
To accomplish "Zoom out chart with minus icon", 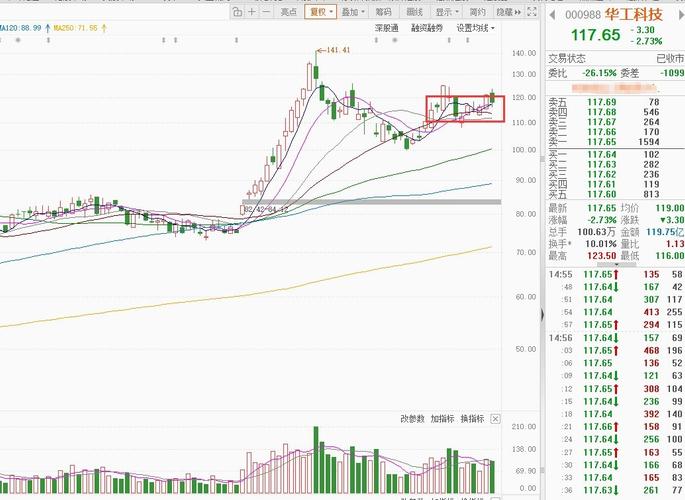I will (x=266, y=12).
